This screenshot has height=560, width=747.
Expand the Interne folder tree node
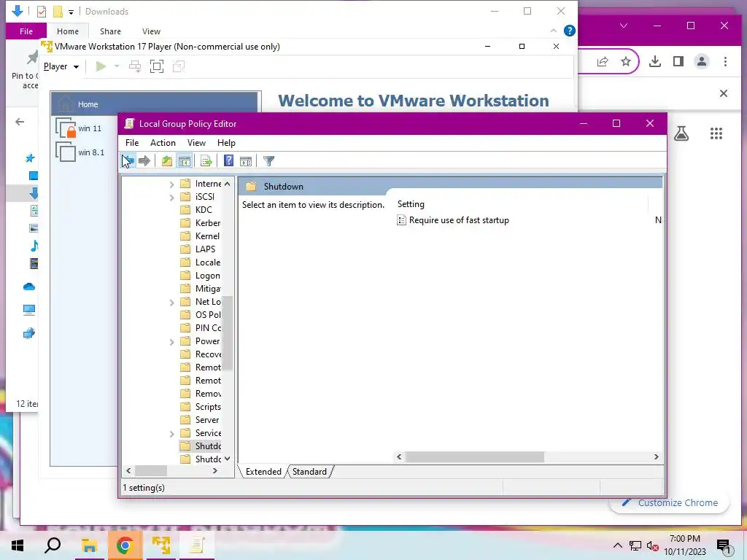[x=172, y=184]
